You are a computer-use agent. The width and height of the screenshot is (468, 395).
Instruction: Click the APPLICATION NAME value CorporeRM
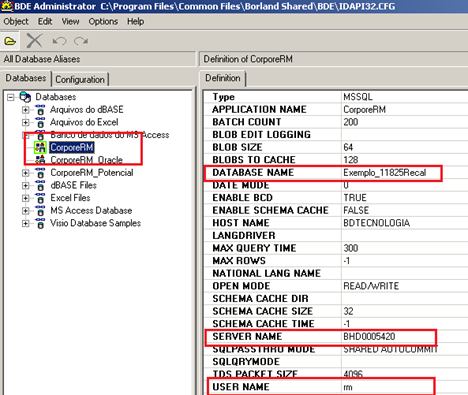(x=364, y=110)
